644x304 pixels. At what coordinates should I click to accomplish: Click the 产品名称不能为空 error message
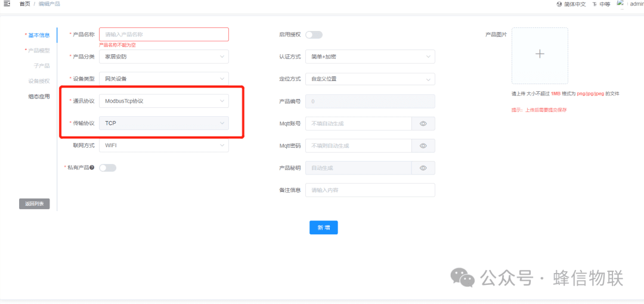pos(117,45)
